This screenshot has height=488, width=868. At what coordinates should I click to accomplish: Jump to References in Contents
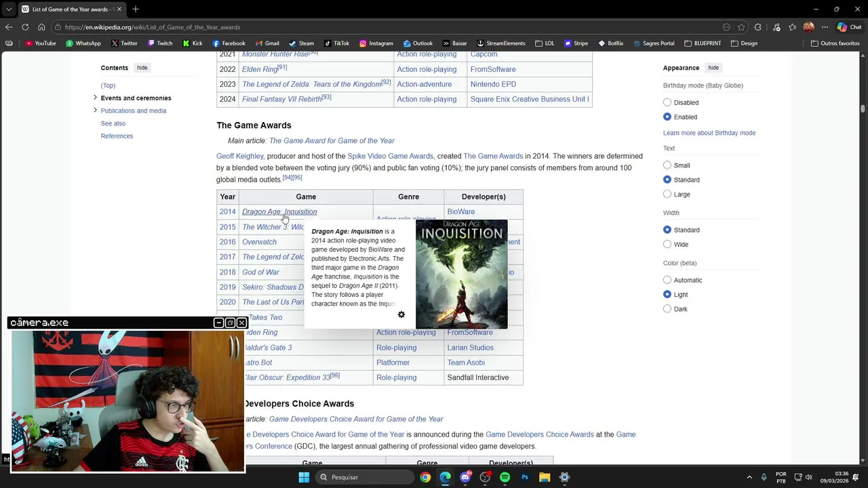pos(117,136)
